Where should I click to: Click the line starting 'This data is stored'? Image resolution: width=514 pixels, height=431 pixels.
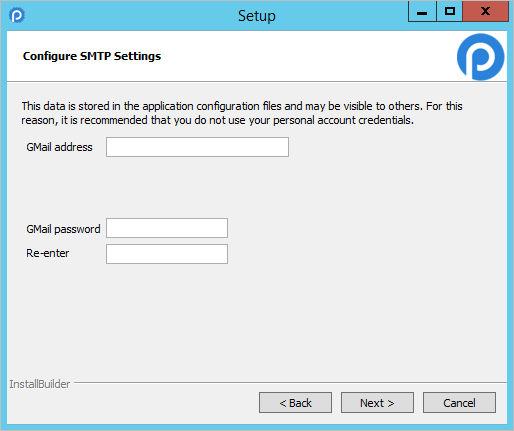pos(242,106)
